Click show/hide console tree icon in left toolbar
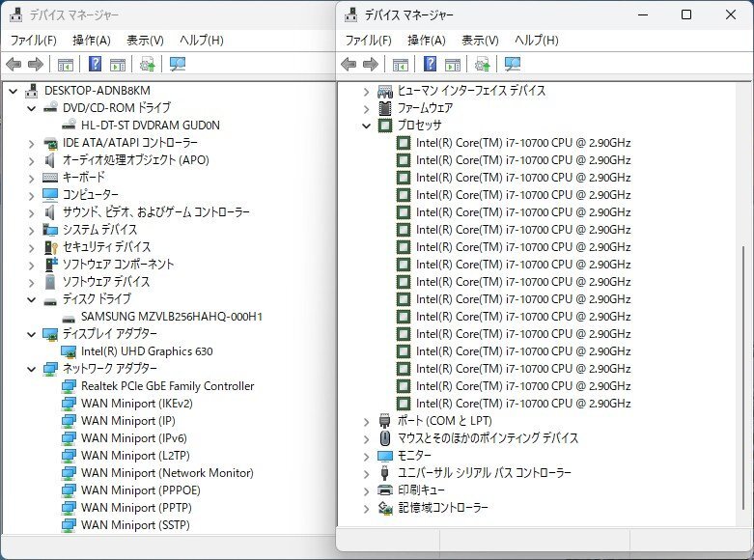This screenshot has width=754, height=560. pos(66,65)
